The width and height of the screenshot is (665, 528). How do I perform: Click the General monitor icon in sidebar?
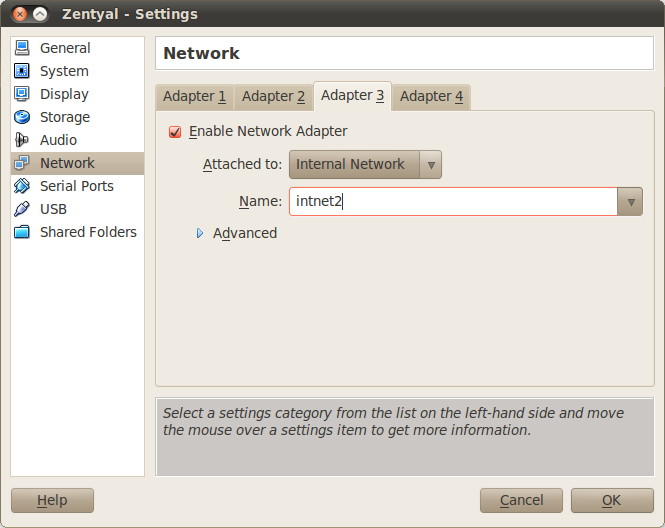[x=21, y=48]
